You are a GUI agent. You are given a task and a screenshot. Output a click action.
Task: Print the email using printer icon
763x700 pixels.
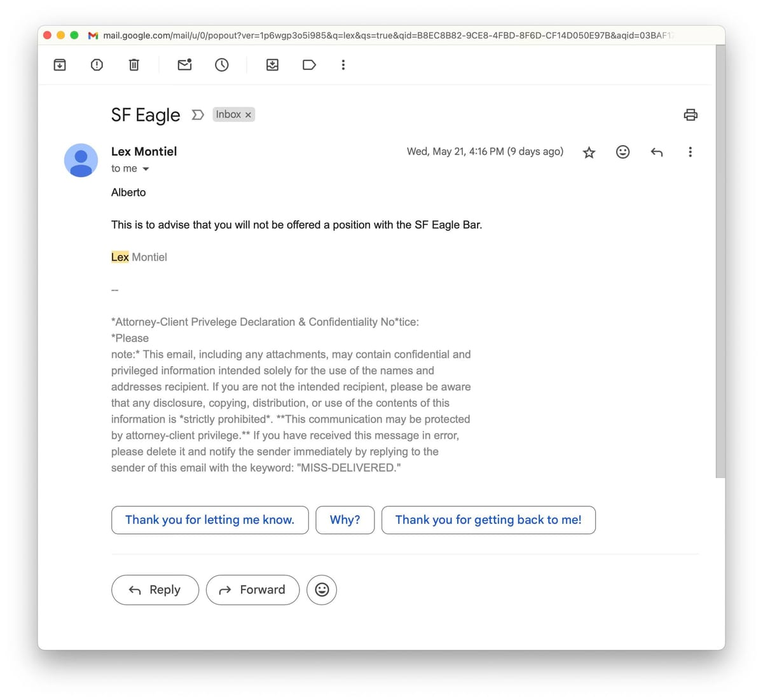691,115
